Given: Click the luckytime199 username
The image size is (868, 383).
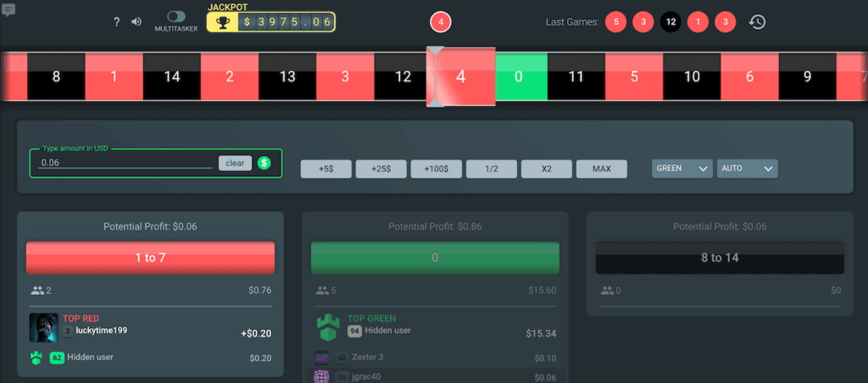Looking at the screenshot, I should pos(102,330).
